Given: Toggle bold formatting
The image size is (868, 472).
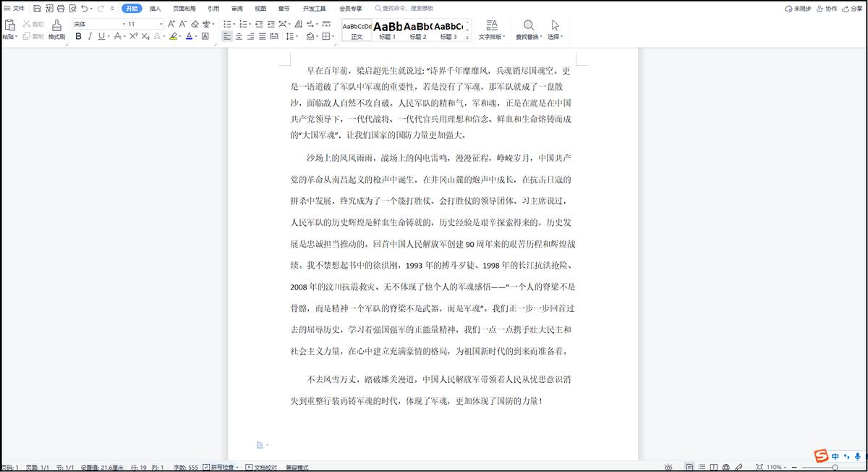Looking at the screenshot, I should [x=78, y=37].
